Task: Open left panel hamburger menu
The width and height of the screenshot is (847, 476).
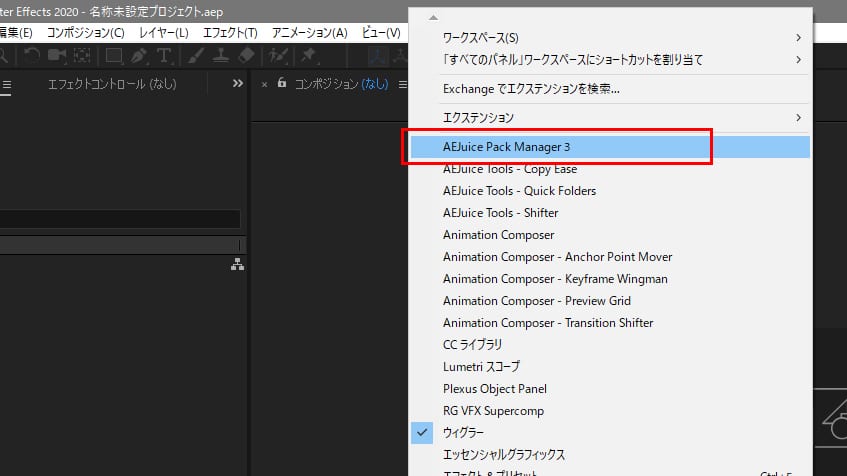Action: [x=6, y=85]
